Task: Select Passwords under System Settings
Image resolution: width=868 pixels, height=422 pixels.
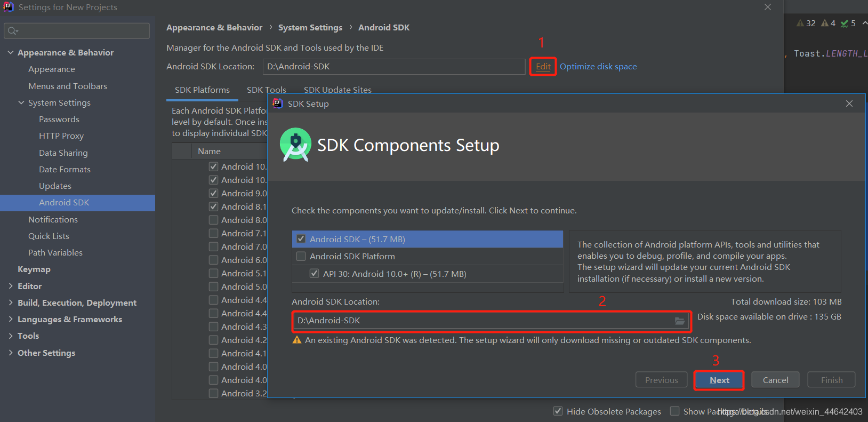Action: tap(59, 119)
